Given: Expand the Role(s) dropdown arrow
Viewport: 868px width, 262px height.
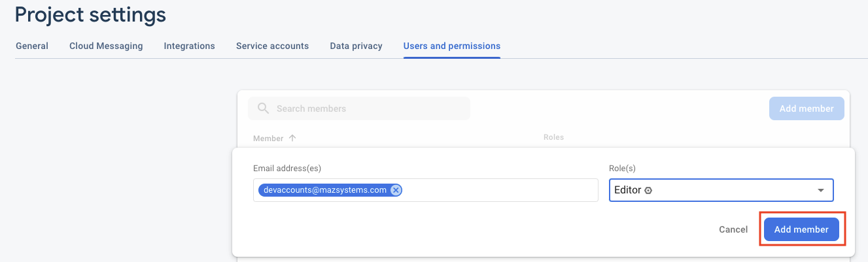Looking at the screenshot, I should [x=820, y=190].
